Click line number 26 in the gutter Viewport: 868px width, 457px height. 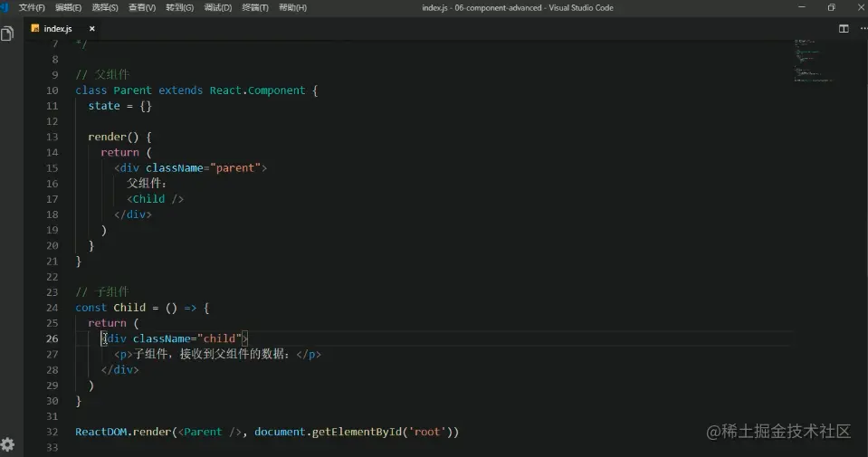(52, 338)
